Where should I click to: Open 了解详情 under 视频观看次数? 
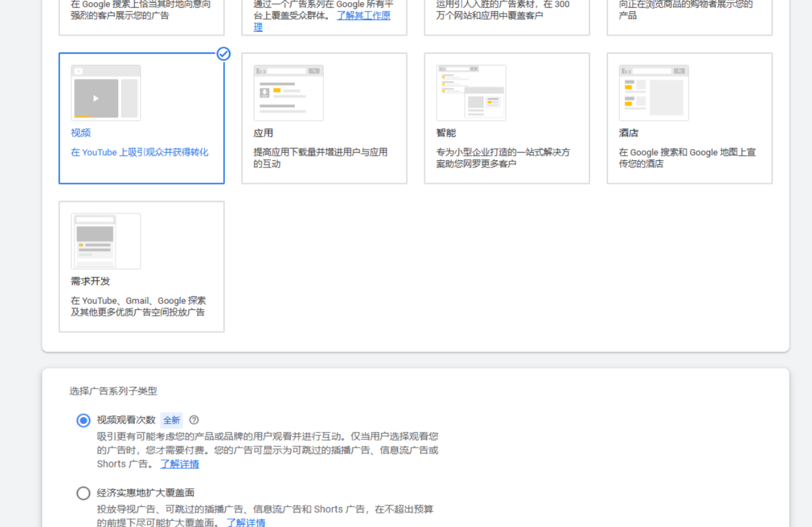click(x=179, y=464)
